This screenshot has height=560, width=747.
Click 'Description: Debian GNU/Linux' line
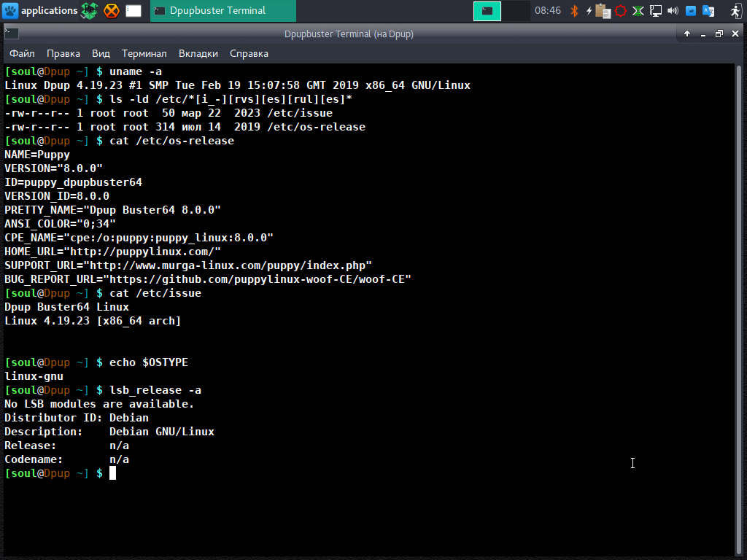click(x=109, y=432)
